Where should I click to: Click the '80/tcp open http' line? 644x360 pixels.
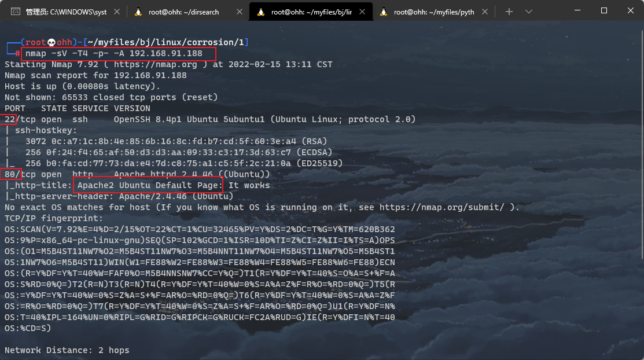pyautogui.click(x=49, y=175)
